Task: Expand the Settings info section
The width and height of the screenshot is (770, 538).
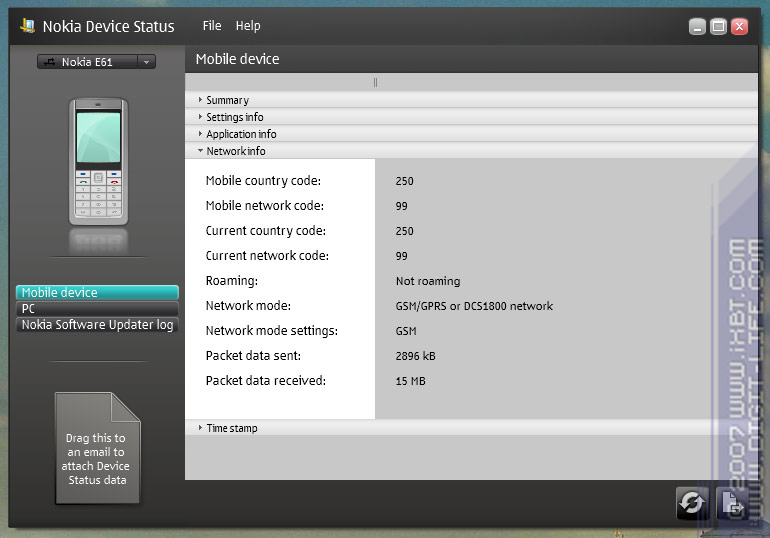Action: pos(471,117)
